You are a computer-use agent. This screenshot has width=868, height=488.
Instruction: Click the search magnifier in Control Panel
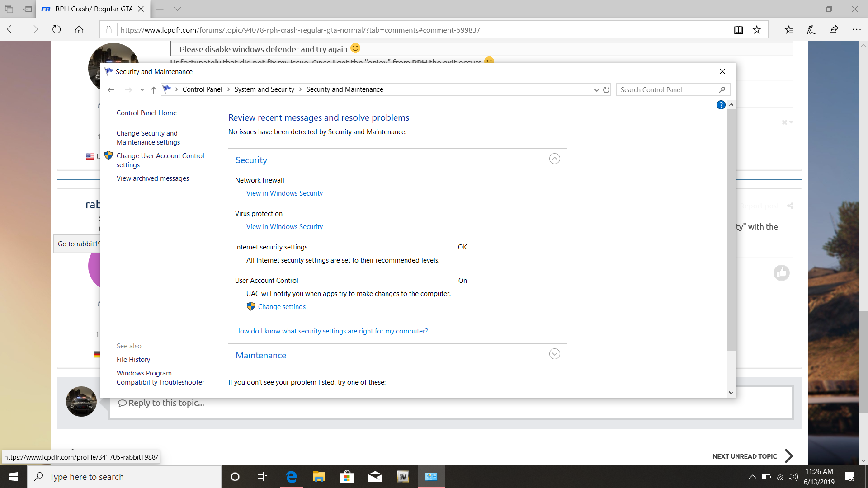(722, 90)
